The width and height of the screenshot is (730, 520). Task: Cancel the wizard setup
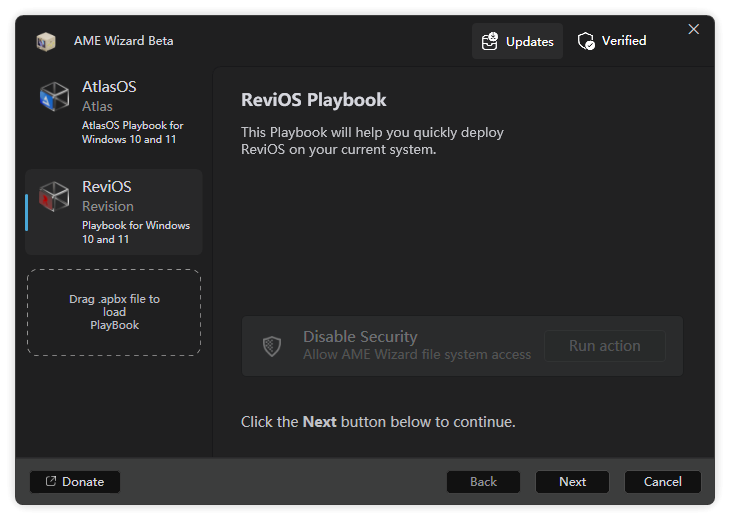[663, 482]
